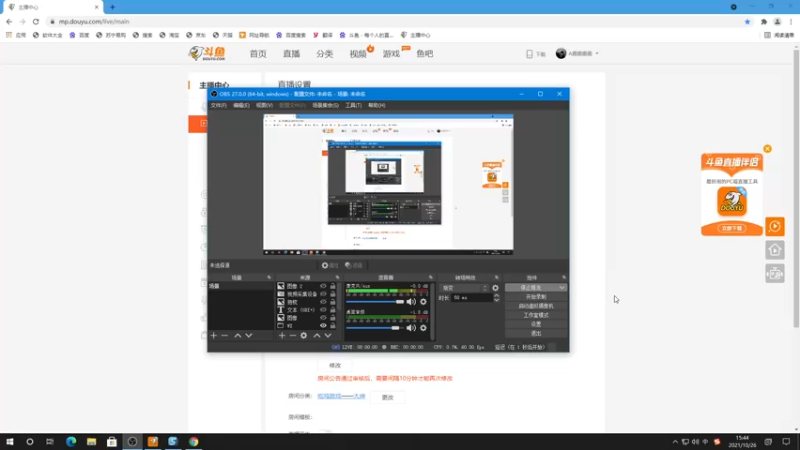800x450 pixels.
Task: Open 视图(V) menu in OBS
Action: 264,105
